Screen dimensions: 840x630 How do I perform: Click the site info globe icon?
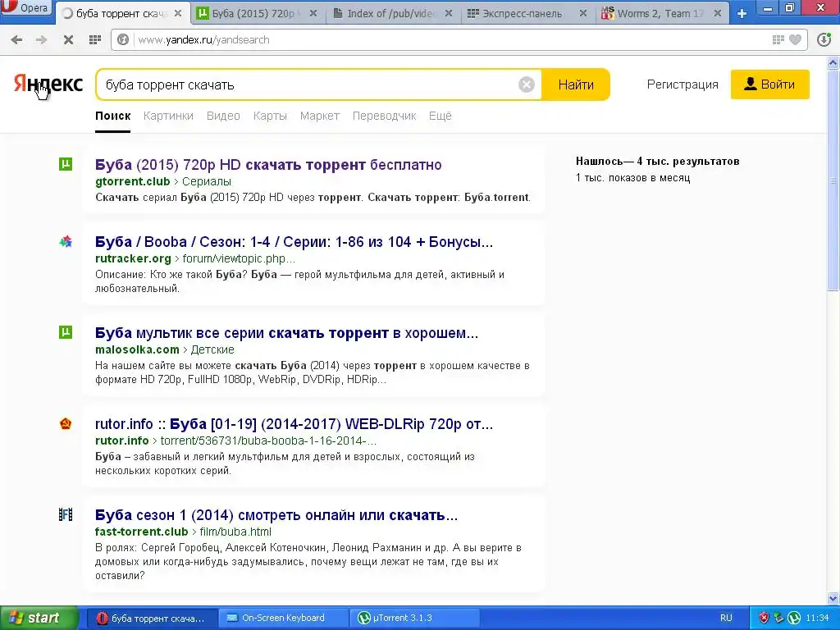(x=123, y=39)
